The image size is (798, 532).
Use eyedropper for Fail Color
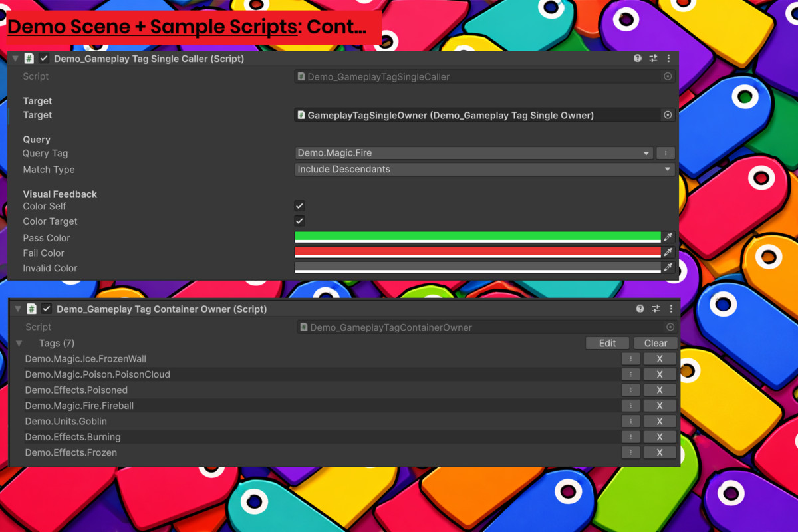[668, 253]
